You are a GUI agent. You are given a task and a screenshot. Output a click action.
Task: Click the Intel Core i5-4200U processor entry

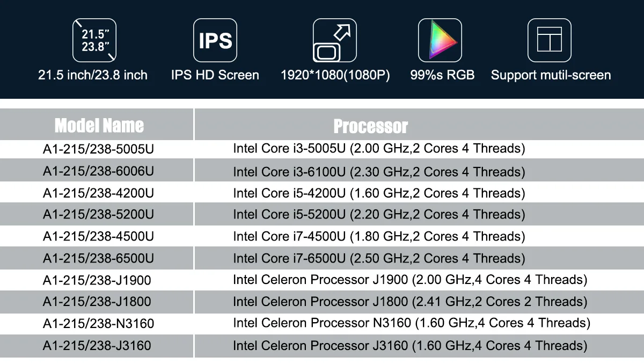click(379, 193)
